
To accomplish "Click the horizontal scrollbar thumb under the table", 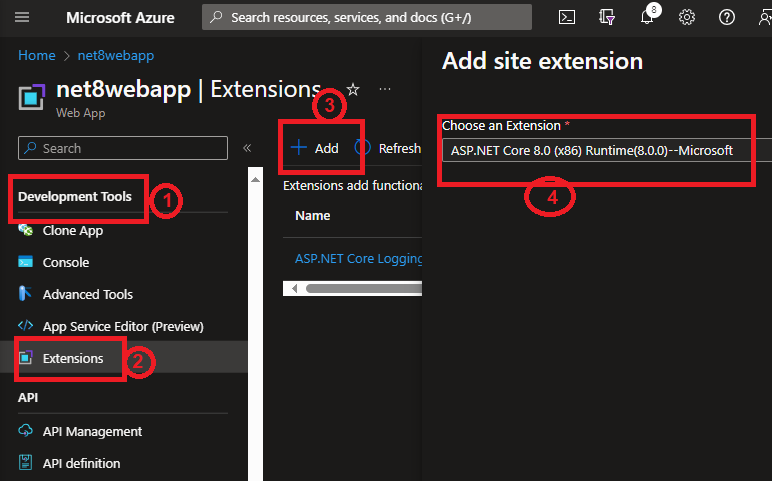I will tap(364, 289).
